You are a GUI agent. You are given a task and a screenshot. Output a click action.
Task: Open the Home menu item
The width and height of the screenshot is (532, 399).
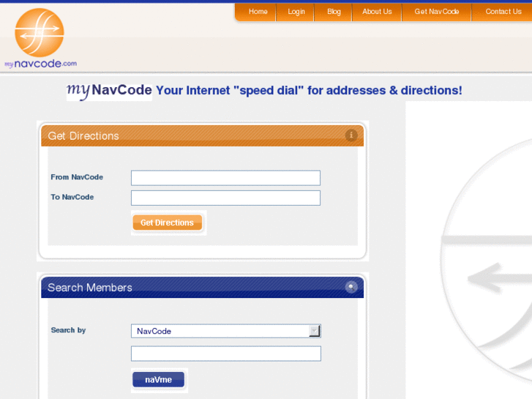coord(258,12)
